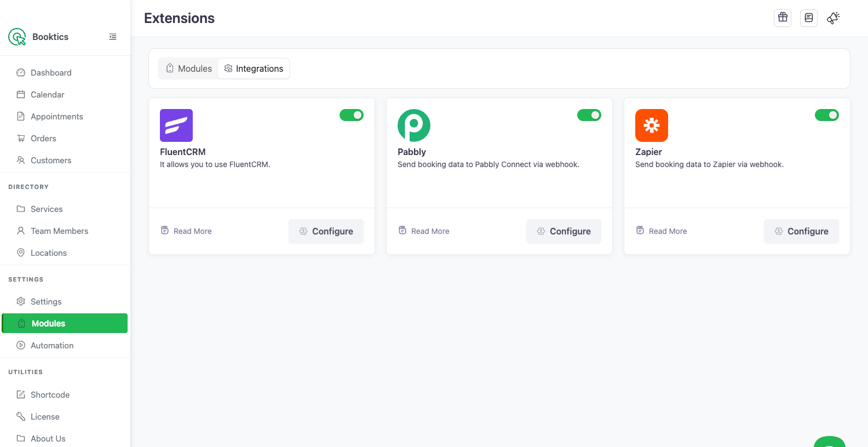Open the gift icon in header

783,18
